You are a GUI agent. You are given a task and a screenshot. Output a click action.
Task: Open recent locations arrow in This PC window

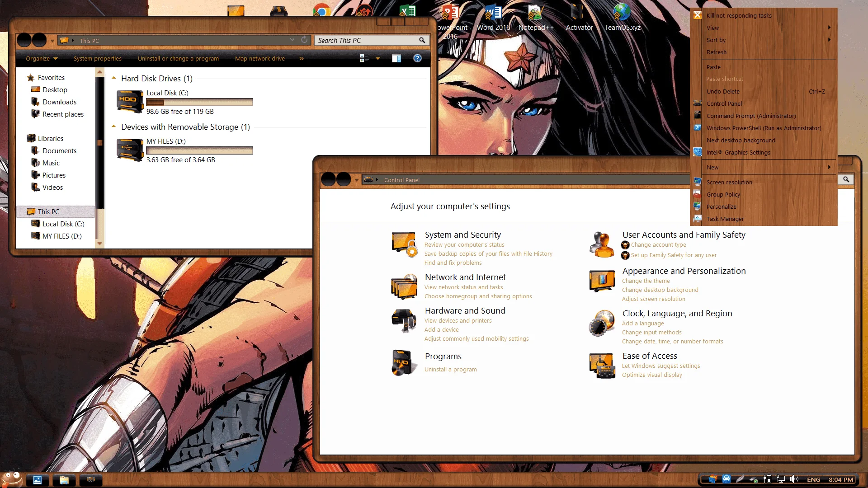[x=52, y=41]
